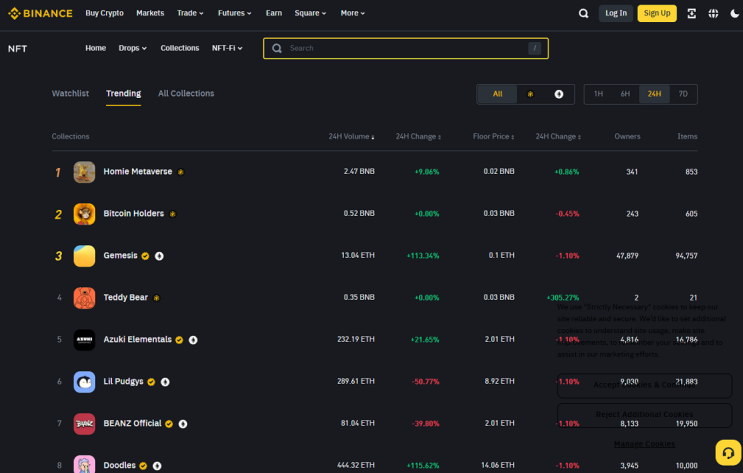Filter by Ethereum chain icon
The image size is (743, 473).
coord(559,94)
